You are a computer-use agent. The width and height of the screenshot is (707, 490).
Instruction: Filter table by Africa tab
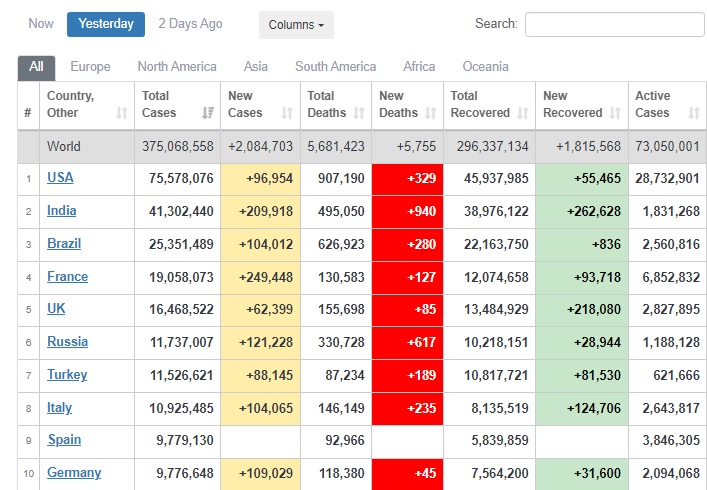[x=419, y=67]
